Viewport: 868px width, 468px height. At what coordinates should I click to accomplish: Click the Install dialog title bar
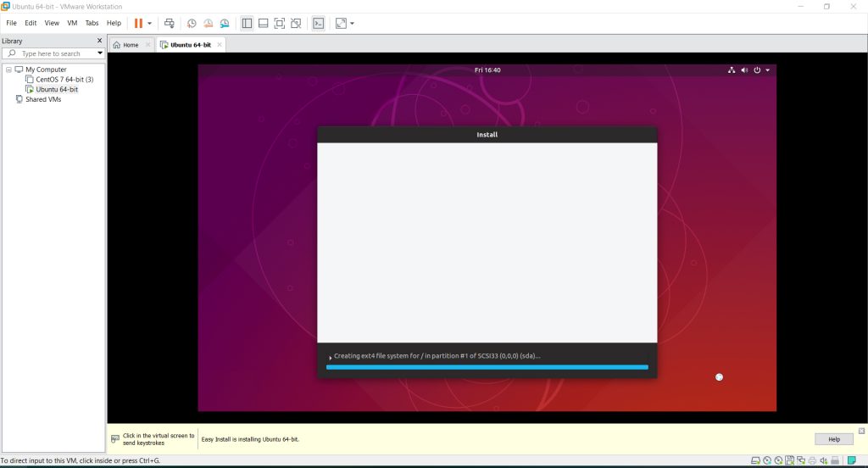[487, 135]
